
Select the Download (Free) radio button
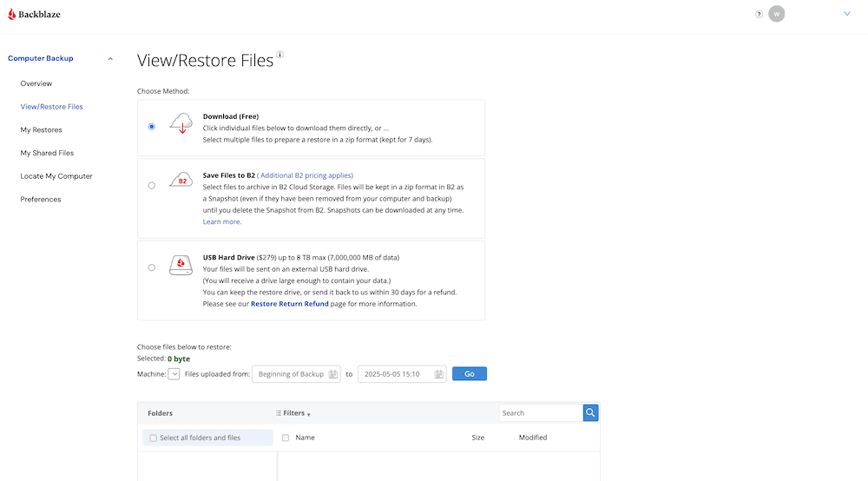click(x=152, y=127)
